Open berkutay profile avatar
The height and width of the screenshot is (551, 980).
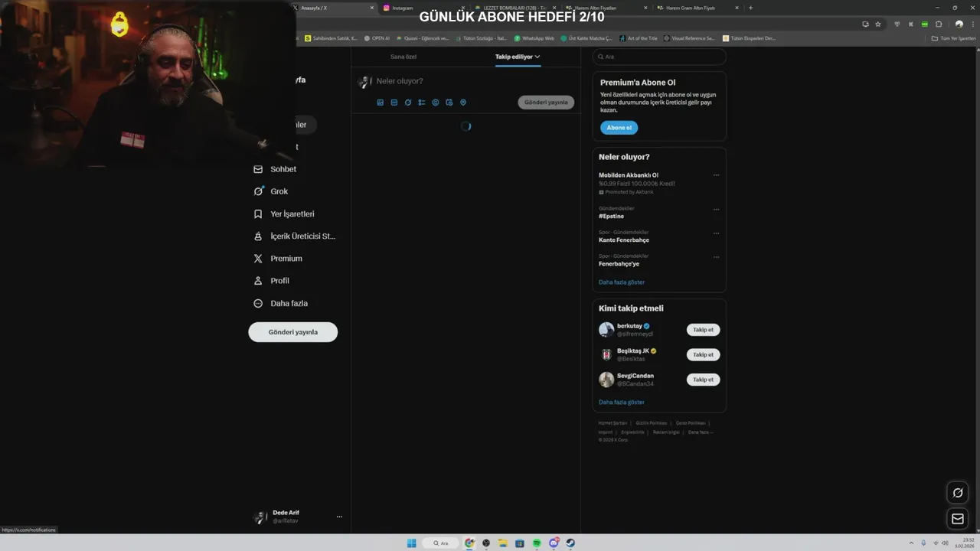606,330
